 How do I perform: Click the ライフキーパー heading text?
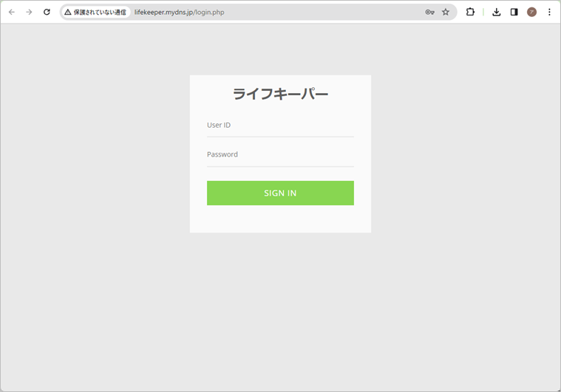click(280, 94)
